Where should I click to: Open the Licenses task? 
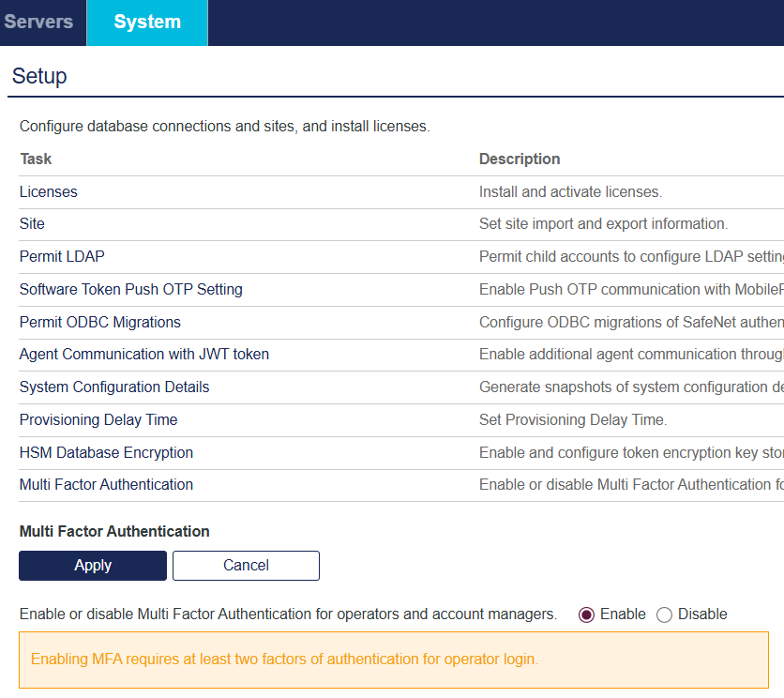point(49,191)
